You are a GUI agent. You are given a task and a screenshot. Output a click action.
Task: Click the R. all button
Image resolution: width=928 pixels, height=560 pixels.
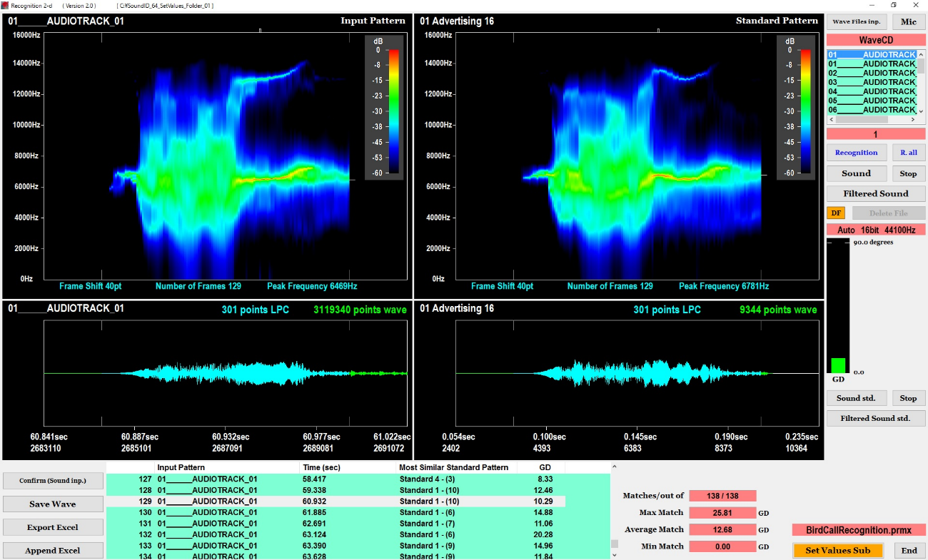point(908,153)
